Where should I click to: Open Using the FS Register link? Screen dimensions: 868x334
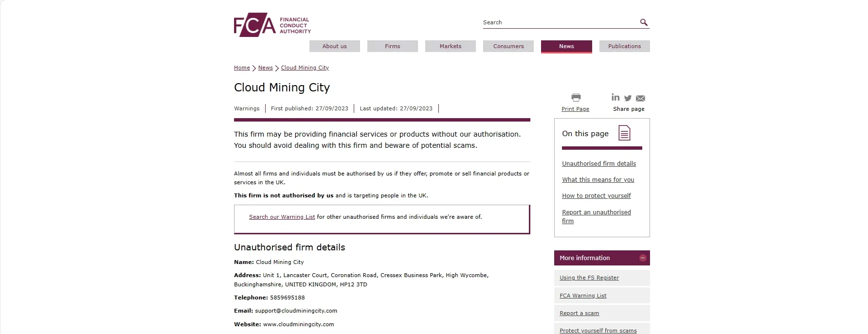point(589,278)
